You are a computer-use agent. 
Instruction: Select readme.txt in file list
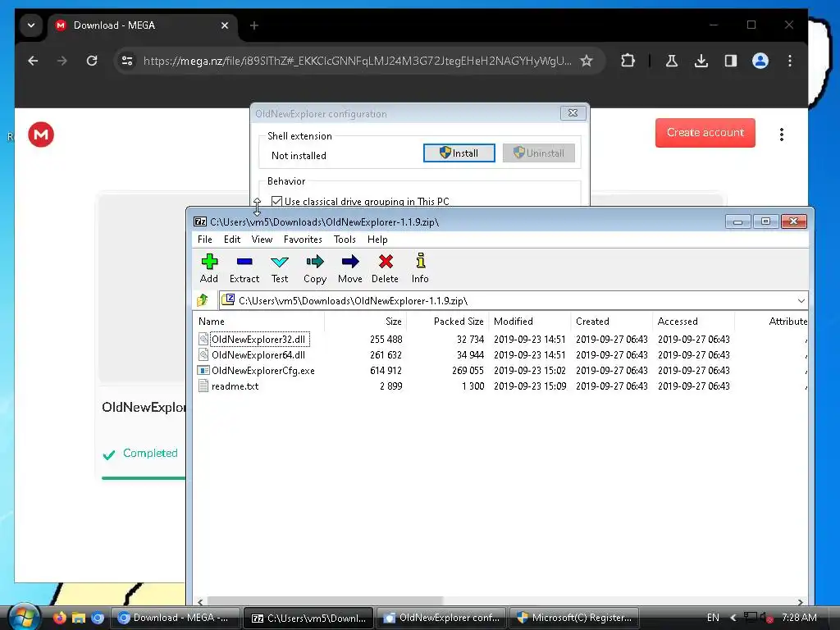pyautogui.click(x=235, y=386)
